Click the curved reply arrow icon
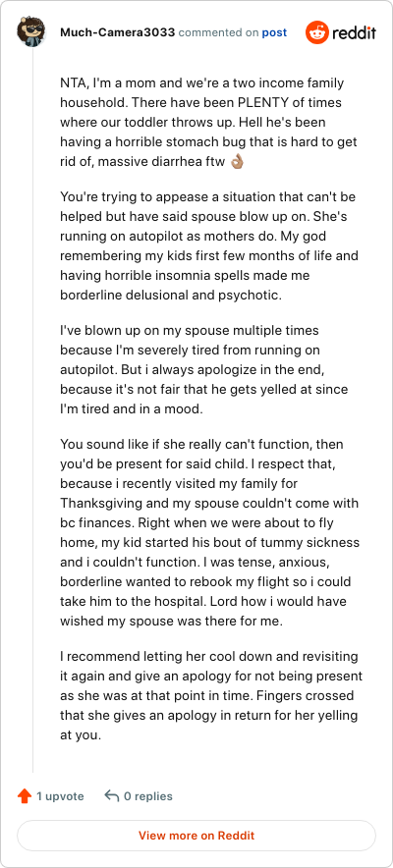Image resolution: width=393 pixels, height=868 pixels. 111,796
